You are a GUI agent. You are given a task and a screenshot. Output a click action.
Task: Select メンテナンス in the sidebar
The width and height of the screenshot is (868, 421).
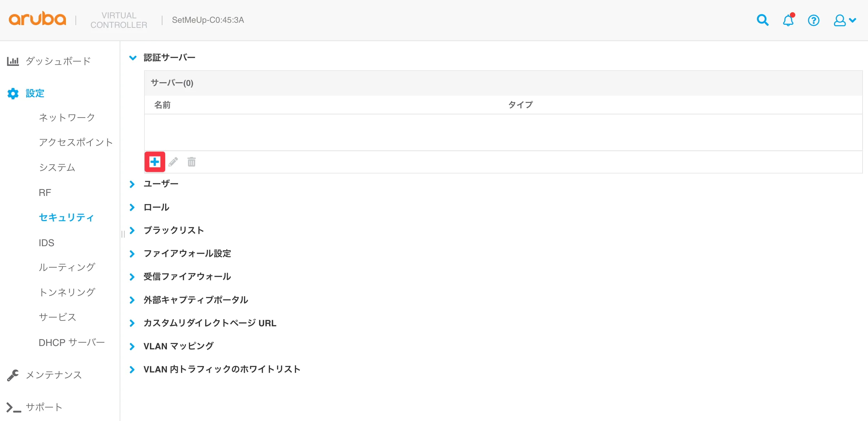(54, 375)
